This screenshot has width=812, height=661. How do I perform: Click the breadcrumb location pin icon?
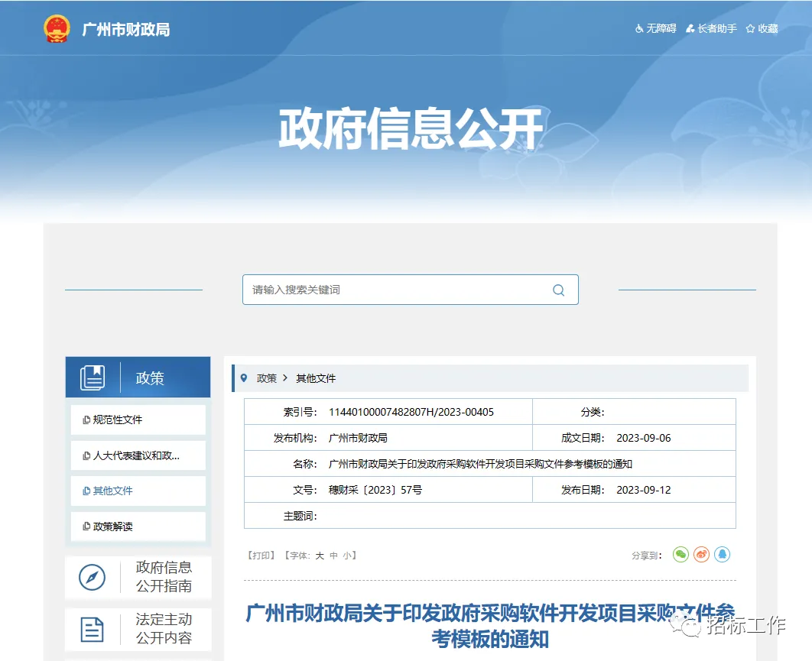[x=244, y=378]
